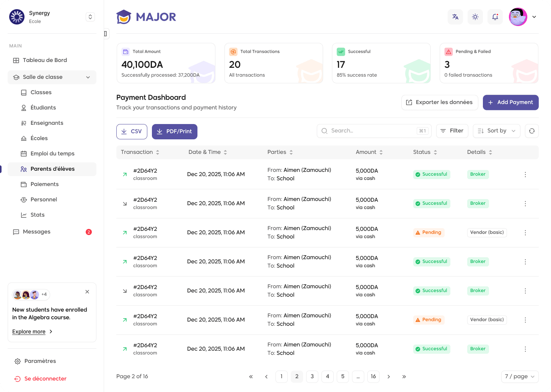Image resolution: width=551 pixels, height=392 pixels.
Task: Click the Add Payment button
Action: point(510,102)
